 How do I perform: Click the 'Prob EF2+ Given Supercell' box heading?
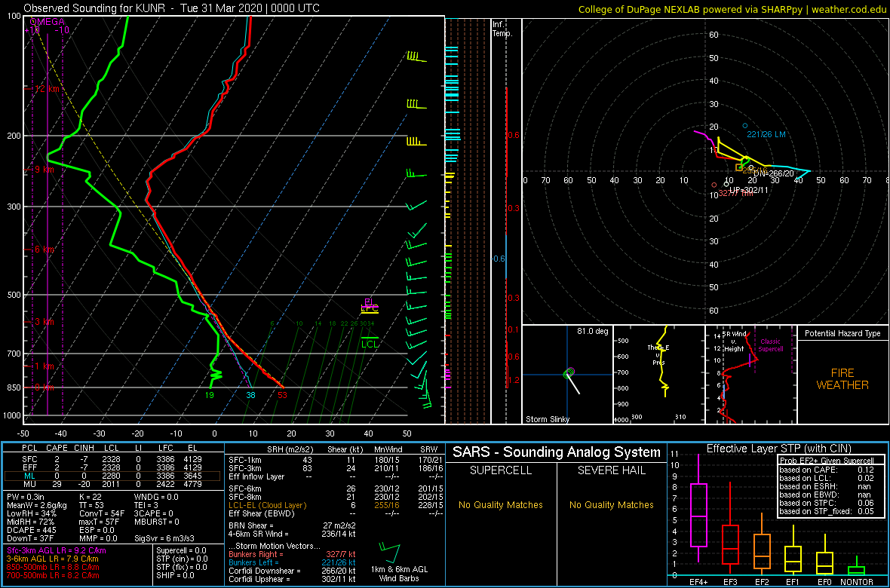click(x=825, y=459)
